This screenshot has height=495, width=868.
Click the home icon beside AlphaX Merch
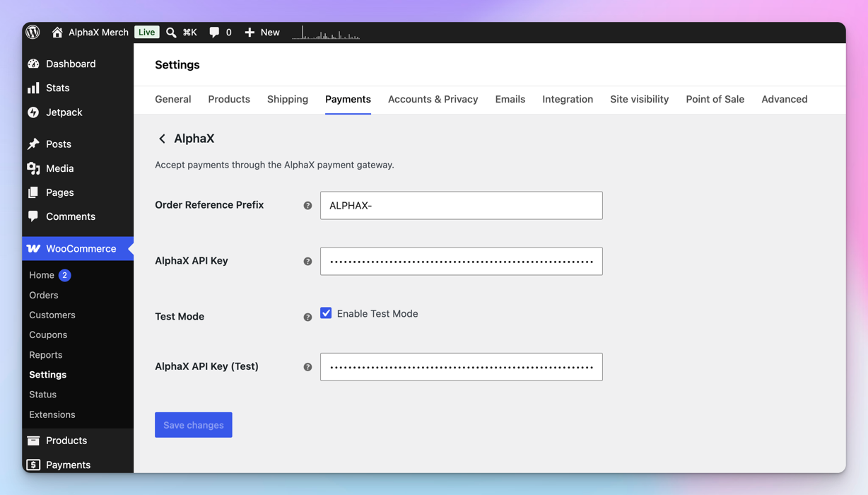[57, 32]
